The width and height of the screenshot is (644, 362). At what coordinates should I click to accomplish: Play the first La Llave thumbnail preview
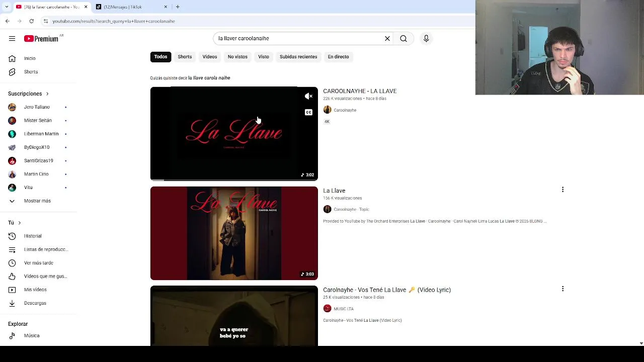click(x=234, y=133)
